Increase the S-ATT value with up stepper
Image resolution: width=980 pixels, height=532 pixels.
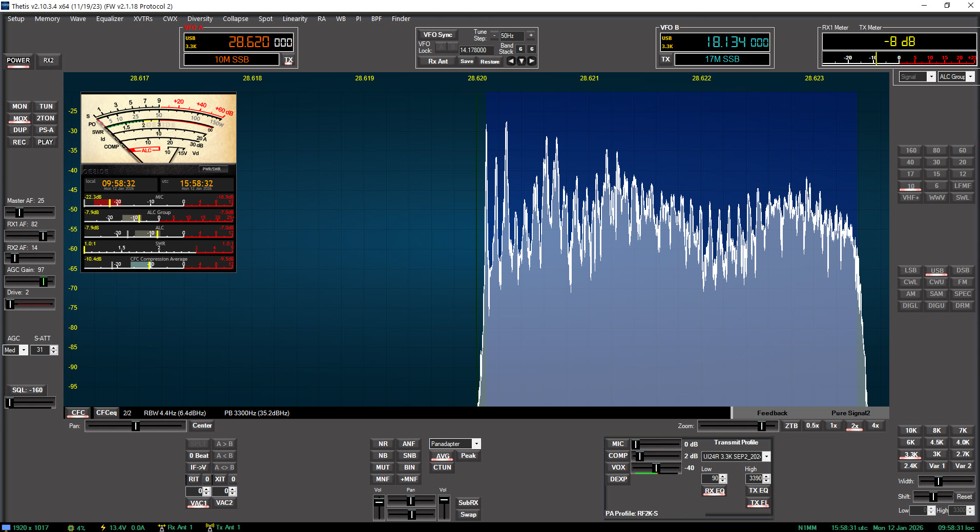tap(54, 348)
